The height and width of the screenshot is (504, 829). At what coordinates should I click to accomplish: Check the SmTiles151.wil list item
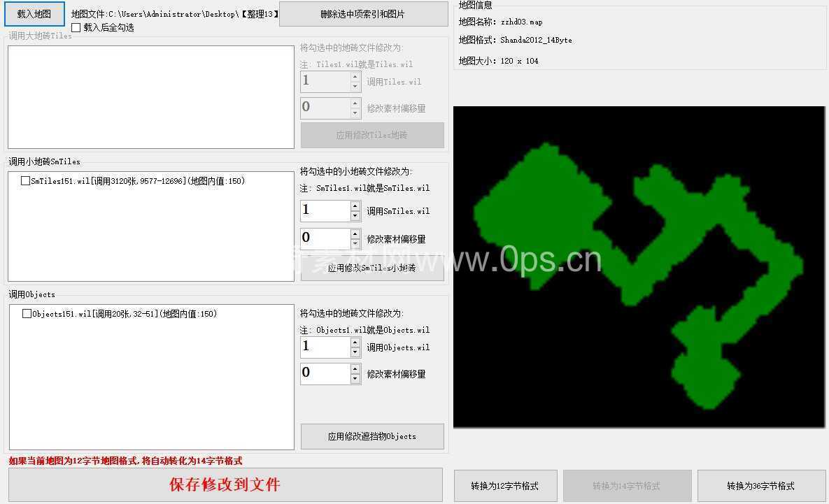pos(26,181)
